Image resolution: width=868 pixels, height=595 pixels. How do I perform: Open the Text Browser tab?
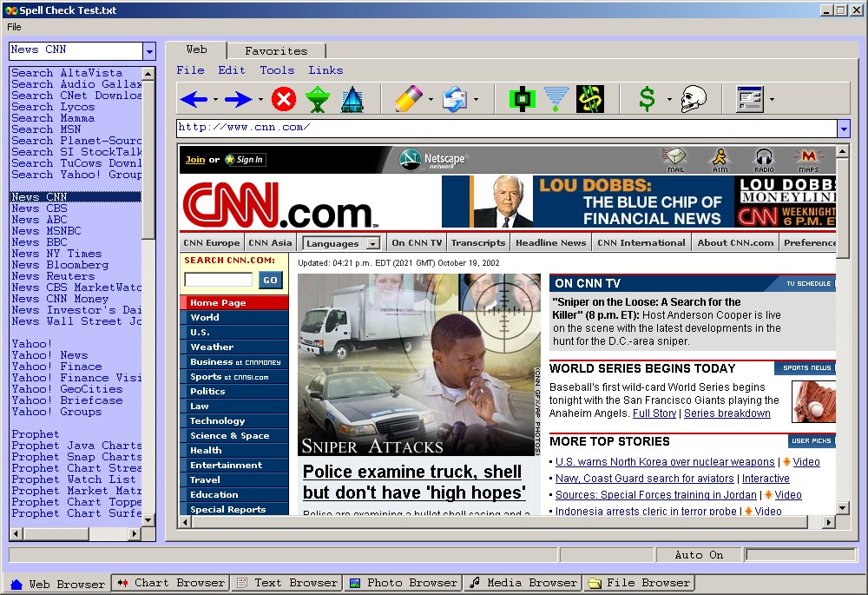287,583
